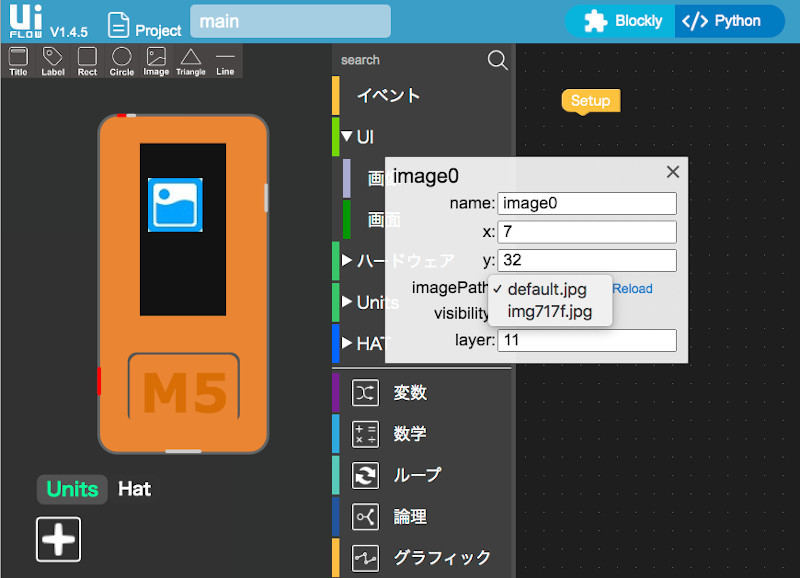Select the Image element tool
The image size is (800, 578).
(x=156, y=61)
